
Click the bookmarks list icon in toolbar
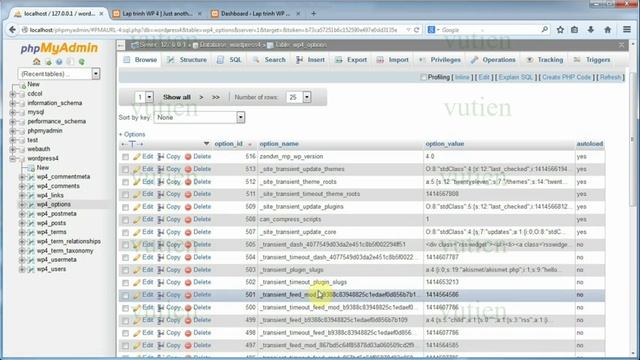pos(574,30)
